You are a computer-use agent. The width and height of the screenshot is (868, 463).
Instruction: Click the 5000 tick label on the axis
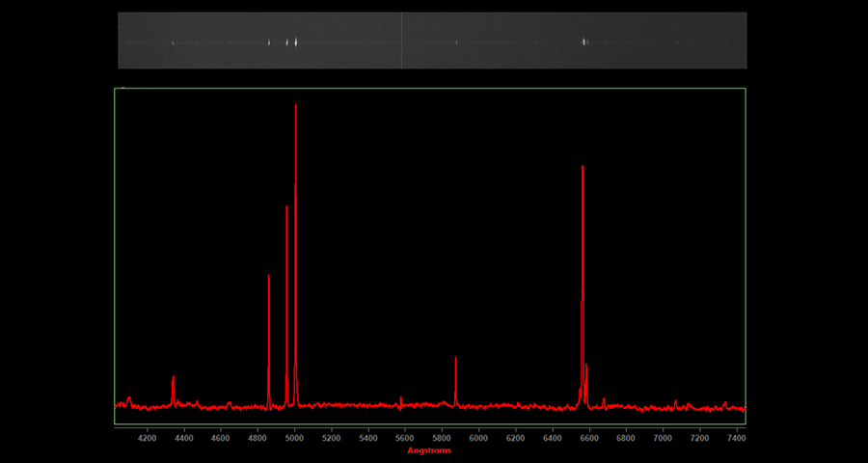(294, 437)
